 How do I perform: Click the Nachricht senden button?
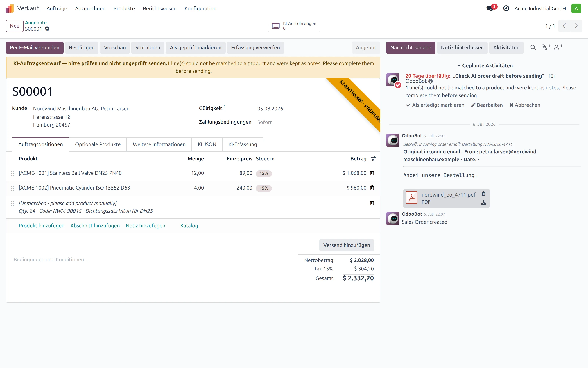pyautogui.click(x=411, y=47)
